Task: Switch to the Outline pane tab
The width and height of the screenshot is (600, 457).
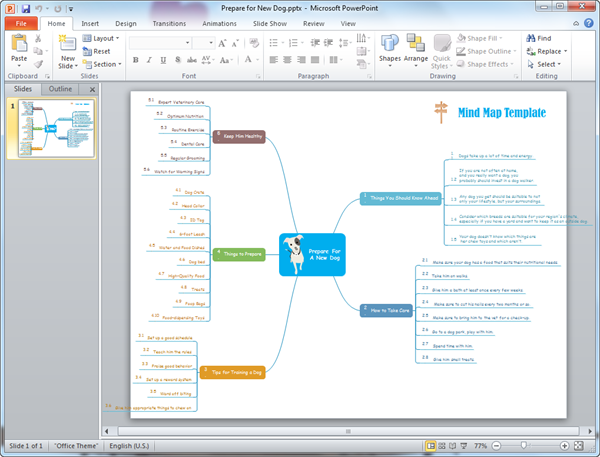Action: coord(61,89)
